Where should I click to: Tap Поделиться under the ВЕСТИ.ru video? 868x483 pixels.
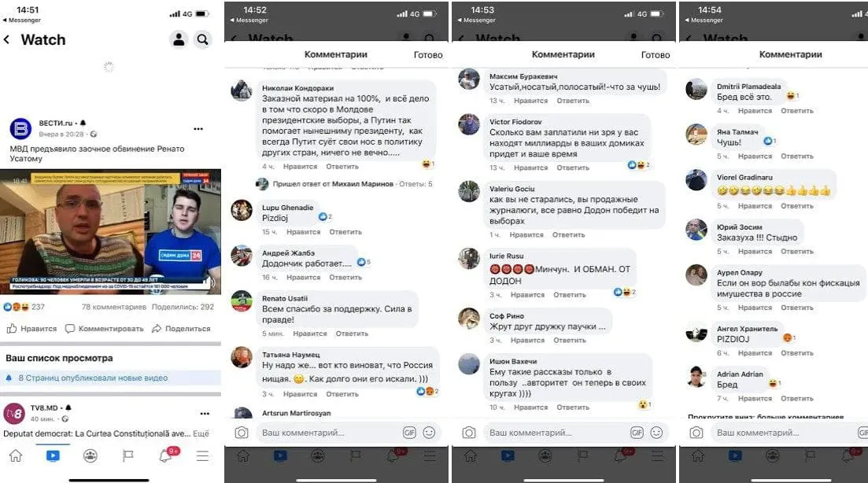pyautogui.click(x=182, y=329)
